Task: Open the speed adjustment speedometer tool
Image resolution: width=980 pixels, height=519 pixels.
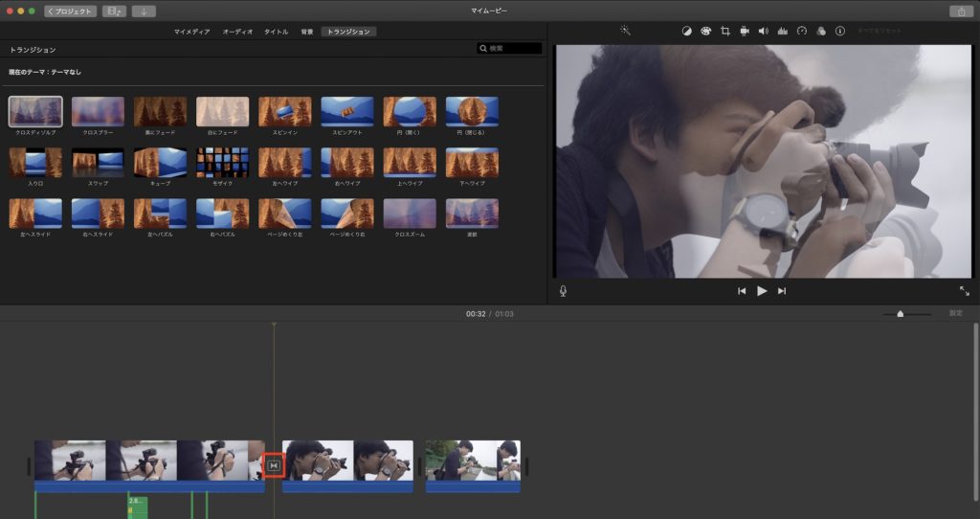Action: pos(802,31)
